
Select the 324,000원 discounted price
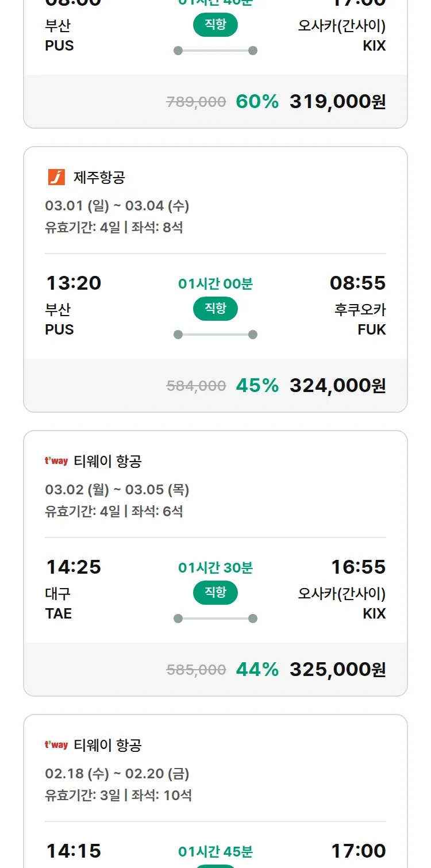click(337, 385)
